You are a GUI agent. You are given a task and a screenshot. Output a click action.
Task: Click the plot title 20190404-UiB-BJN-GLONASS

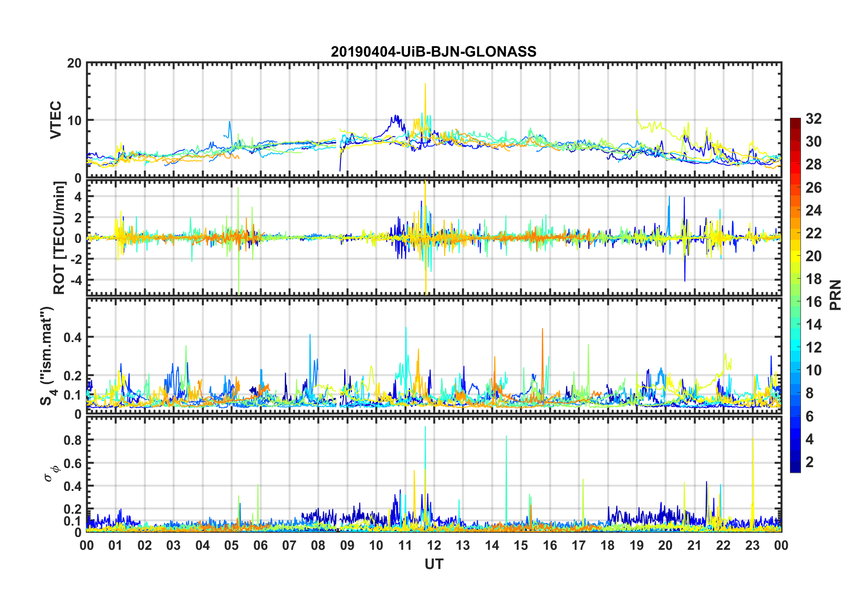click(434, 52)
